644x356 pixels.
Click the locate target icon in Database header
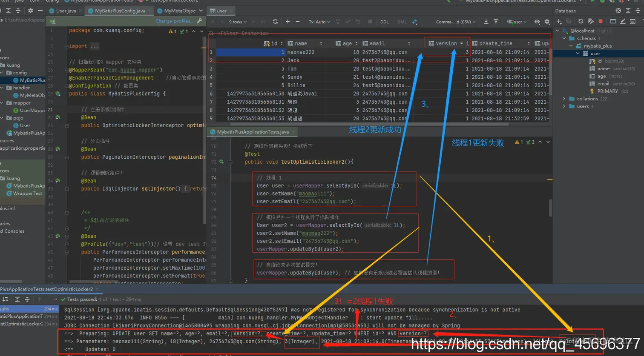618,11
